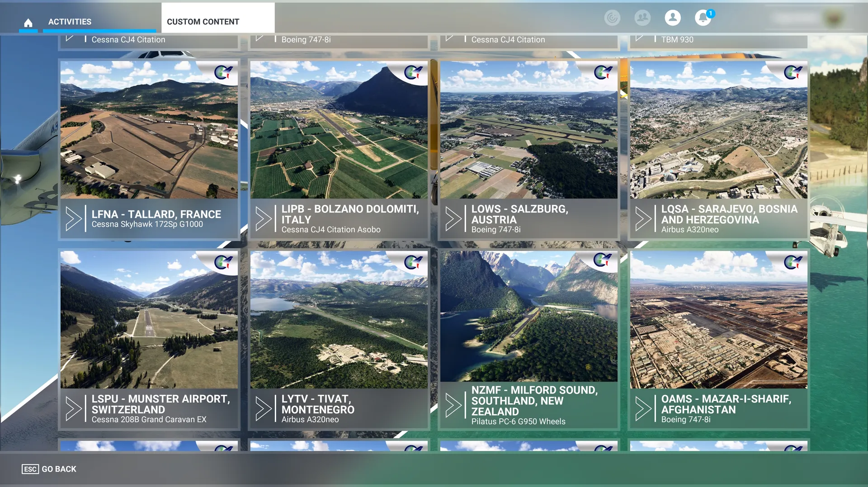Click the challenge badge logo on LSPU Munster card
This screenshot has width=868, height=487.
pos(223,262)
